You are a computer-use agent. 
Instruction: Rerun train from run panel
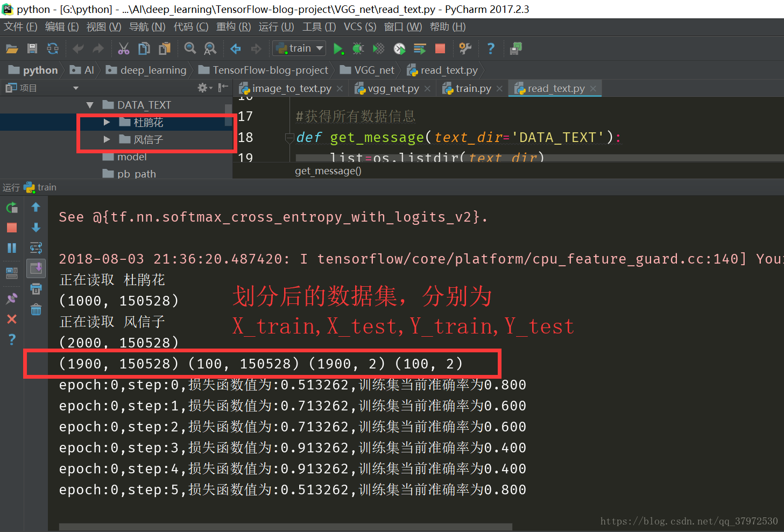click(12, 208)
